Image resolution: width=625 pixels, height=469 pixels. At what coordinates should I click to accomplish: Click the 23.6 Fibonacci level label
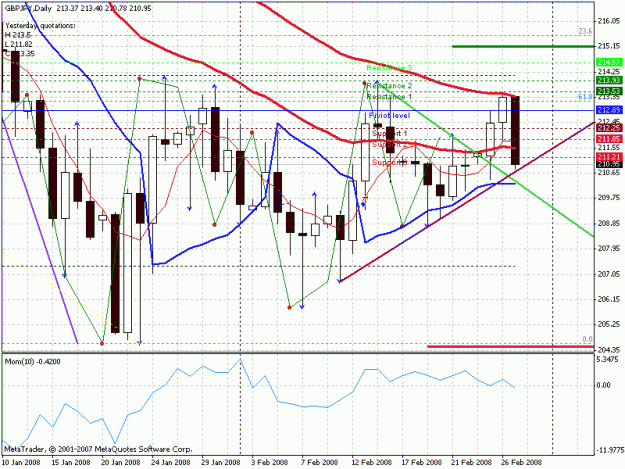(585, 31)
